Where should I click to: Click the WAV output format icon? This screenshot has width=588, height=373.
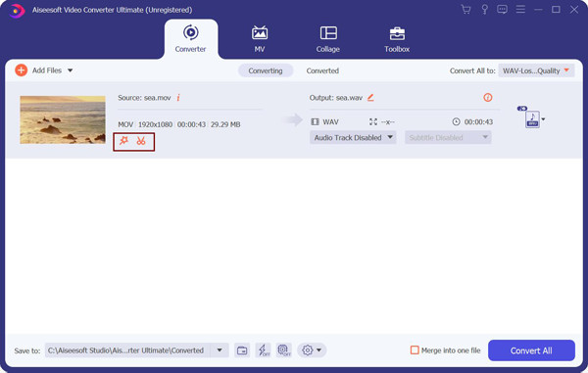(532, 119)
